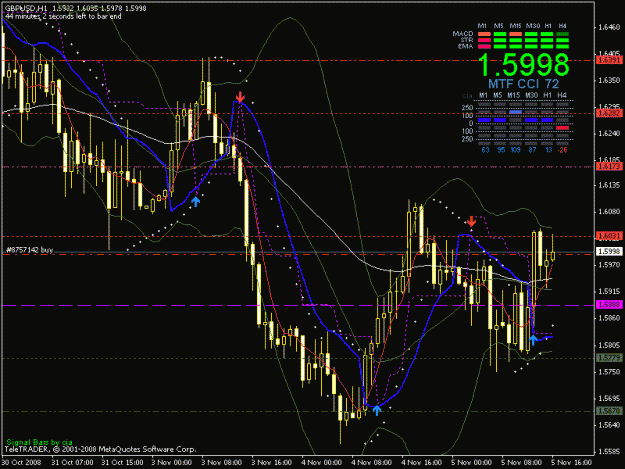The width and height of the screenshot is (625, 469).
Task: Click the blue M5 CCI bar
Action: [500, 120]
